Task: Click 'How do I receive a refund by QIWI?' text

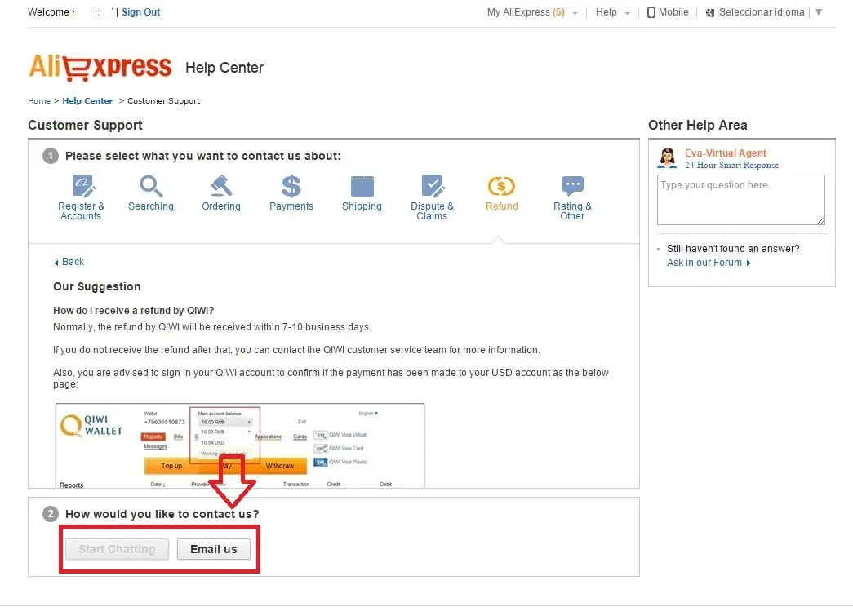Action: 133,311
